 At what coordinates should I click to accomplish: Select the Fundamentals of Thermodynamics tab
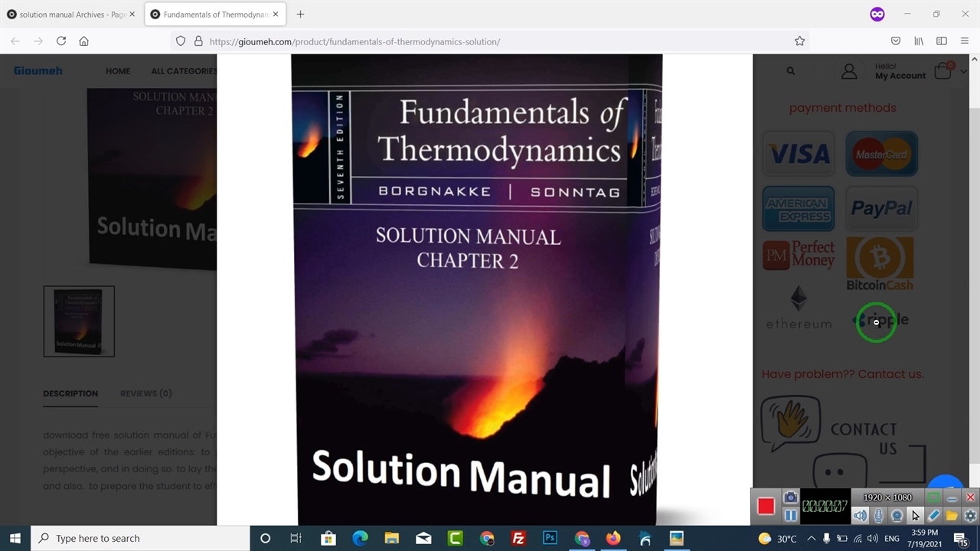click(214, 14)
